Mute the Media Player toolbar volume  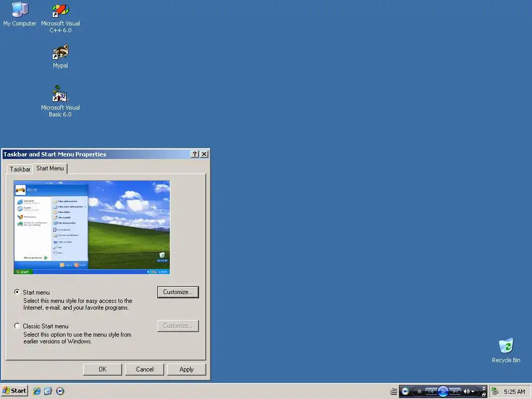pos(467,391)
